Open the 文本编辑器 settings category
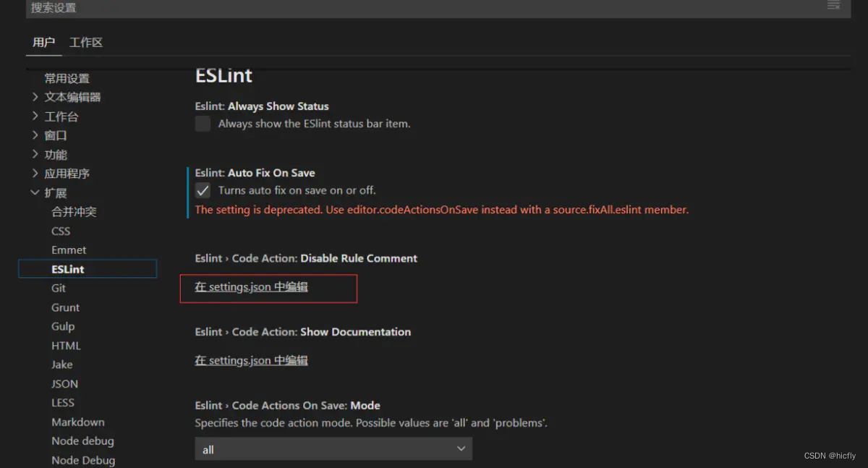The width and height of the screenshot is (868, 468). coord(72,97)
